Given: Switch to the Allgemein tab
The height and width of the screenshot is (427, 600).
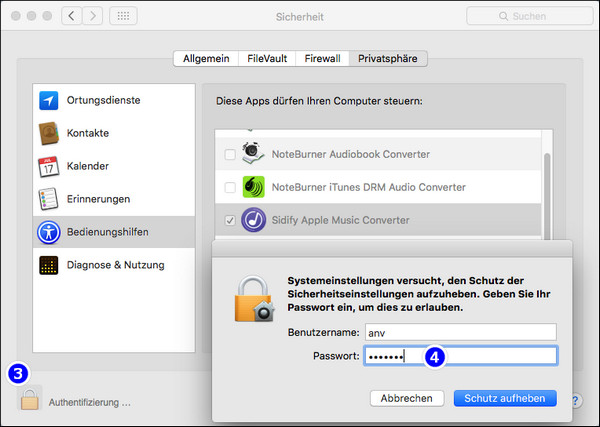Looking at the screenshot, I should [x=206, y=59].
